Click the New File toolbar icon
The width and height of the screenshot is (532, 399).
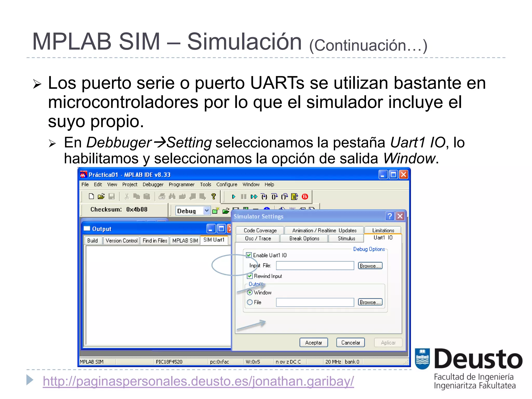[91, 196]
